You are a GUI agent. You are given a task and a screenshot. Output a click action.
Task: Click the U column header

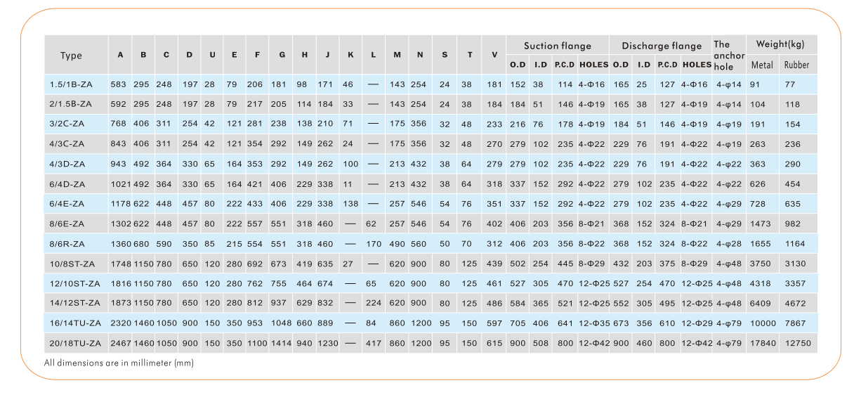coord(212,55)
